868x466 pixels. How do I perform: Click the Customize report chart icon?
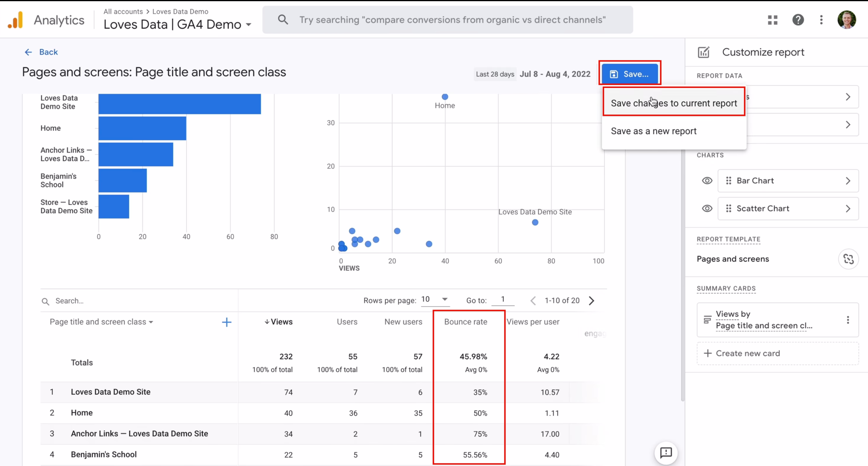point(704,52)
